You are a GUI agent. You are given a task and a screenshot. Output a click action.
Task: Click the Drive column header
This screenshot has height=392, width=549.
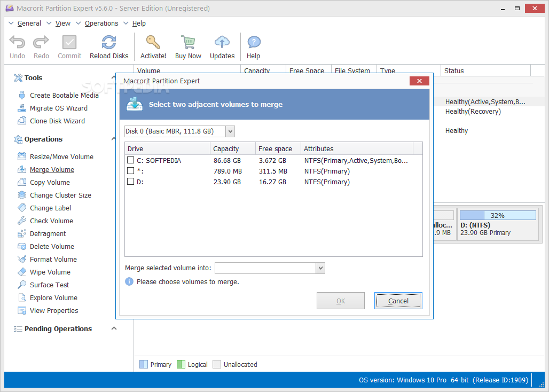pos(167,149)
